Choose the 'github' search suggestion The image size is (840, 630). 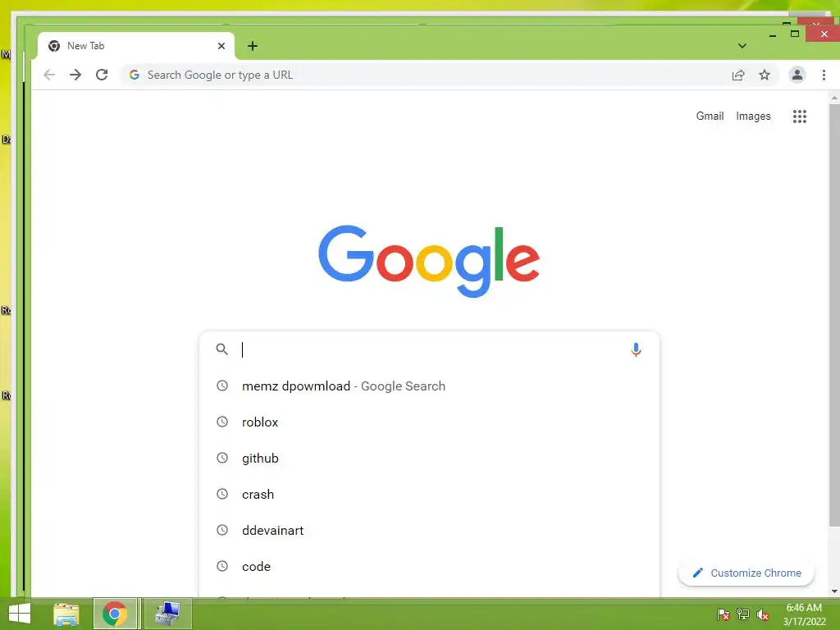point(429,458)
